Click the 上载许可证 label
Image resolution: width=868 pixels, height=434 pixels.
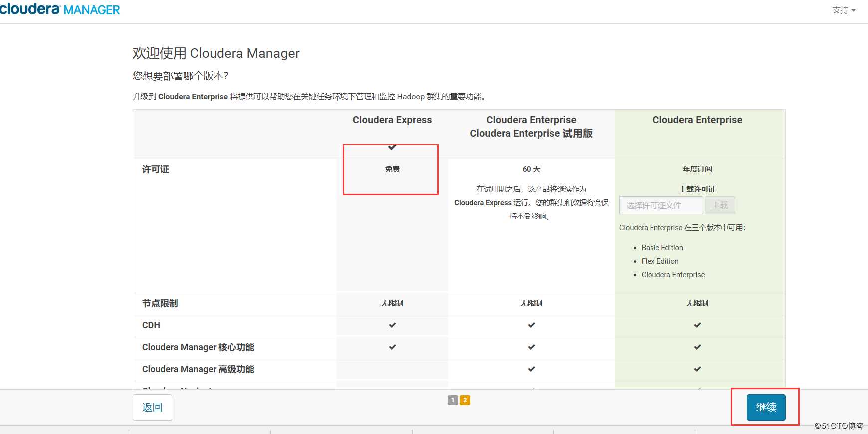tap(697, 189)
